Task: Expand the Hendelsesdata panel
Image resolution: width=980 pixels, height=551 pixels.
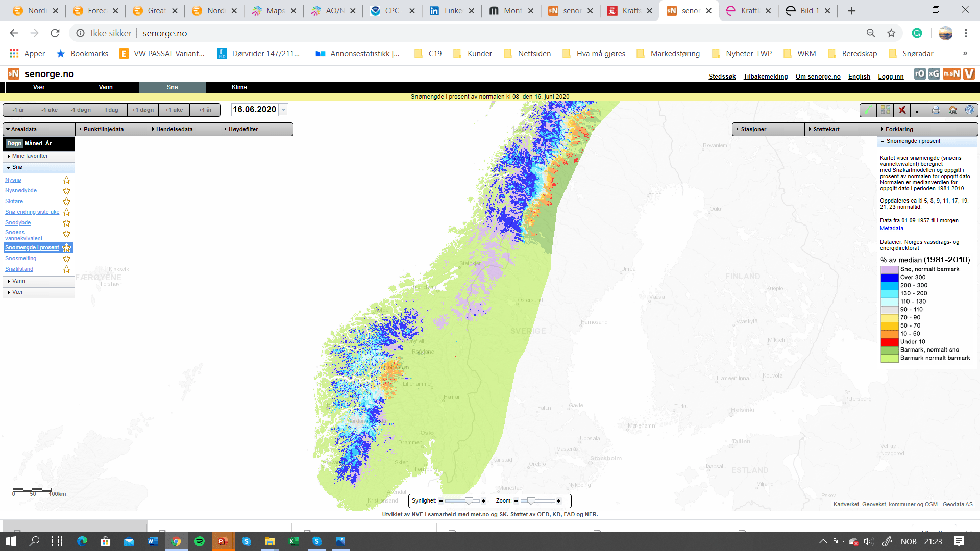Action: pyautogui.click(x=184, y=129)
